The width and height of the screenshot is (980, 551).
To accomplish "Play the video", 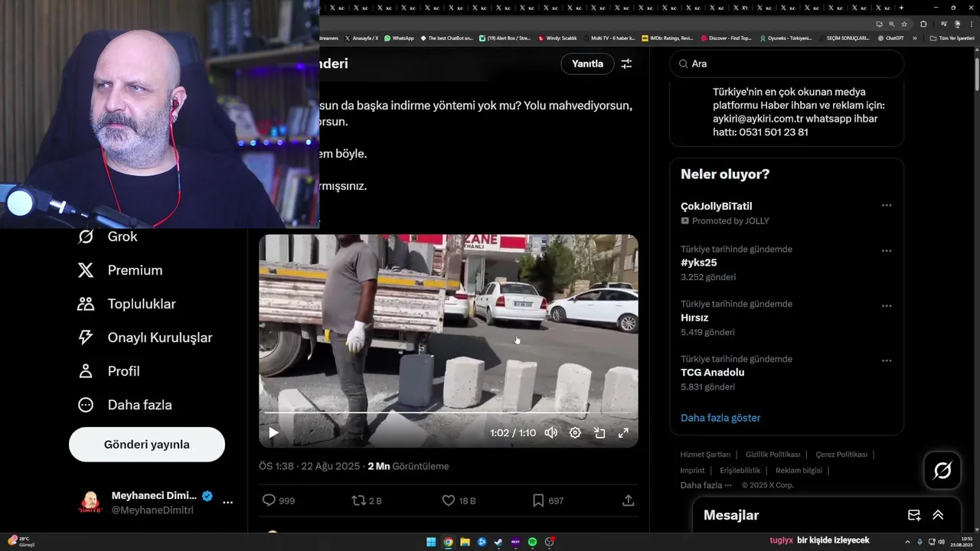I will point(273,433).
